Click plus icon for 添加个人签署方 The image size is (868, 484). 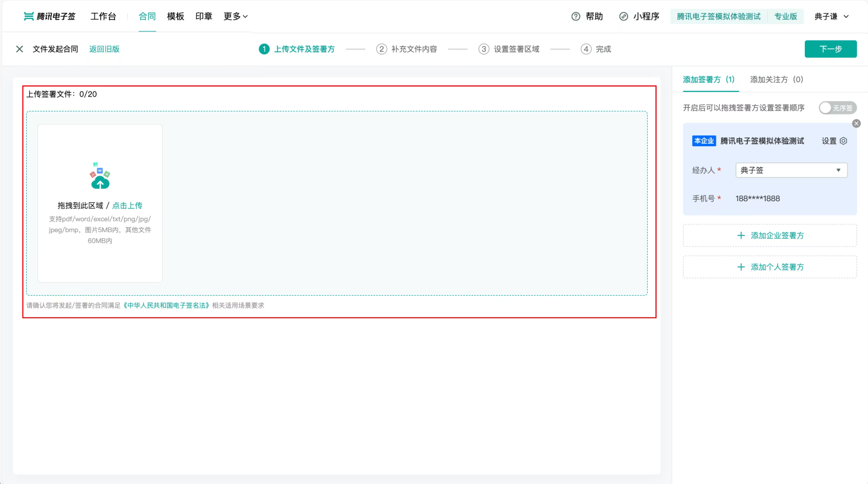point(741,267)
